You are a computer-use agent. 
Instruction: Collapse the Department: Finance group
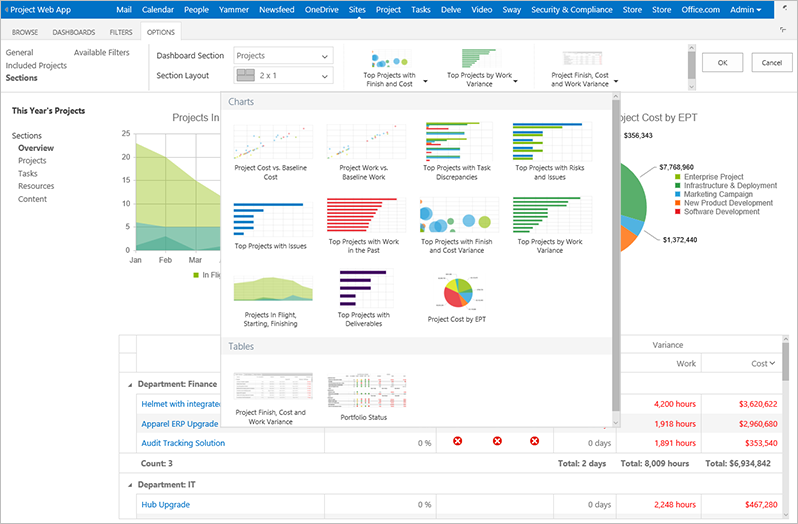[128, 384]
